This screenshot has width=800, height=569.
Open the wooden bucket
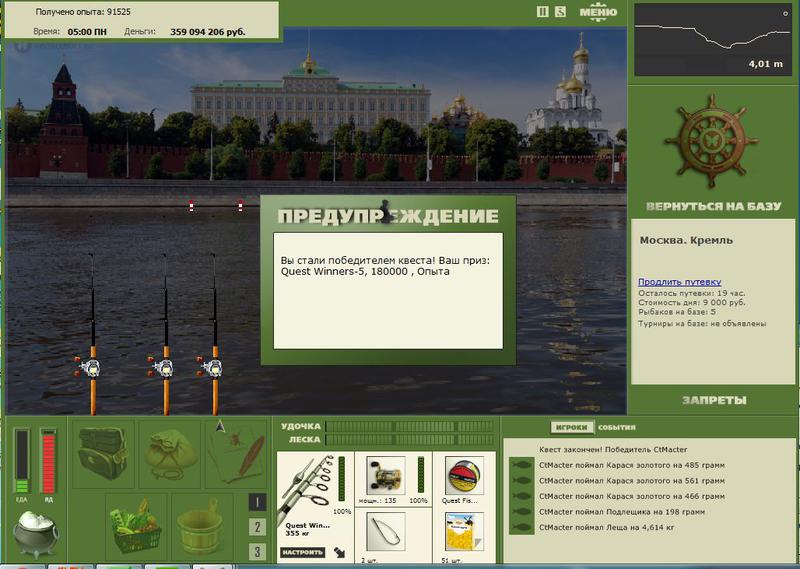coord(201,527)
